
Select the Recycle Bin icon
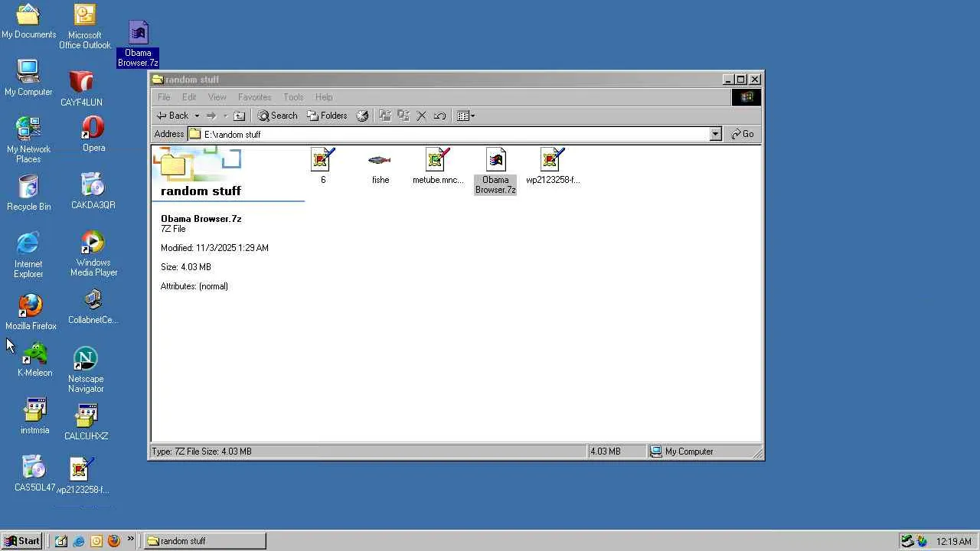(x=28, y=193)
